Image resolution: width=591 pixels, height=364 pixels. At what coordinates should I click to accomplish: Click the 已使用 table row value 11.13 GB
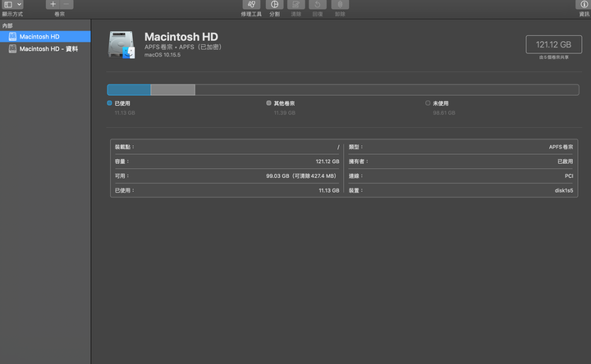click(328, 190)
